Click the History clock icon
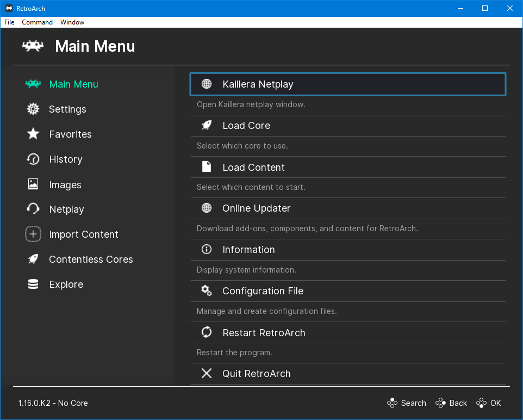The width and height of the screenshot is (523, 420). 33,159
